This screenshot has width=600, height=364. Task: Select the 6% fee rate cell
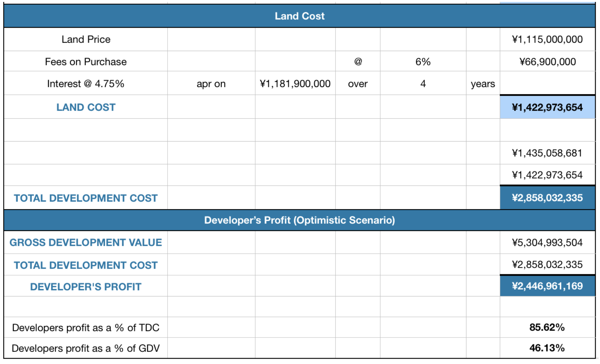pyautogui.click(x=423, y=62)
